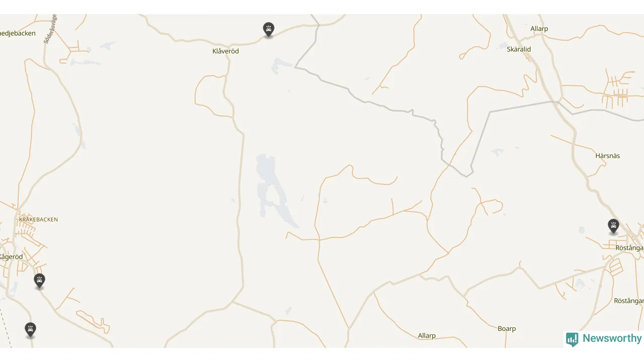This screenshot has width=644, height=362.
Task: Select the lower Röstånga label near Boarp road
Action: pyautogui.click(x=629, y=301)
